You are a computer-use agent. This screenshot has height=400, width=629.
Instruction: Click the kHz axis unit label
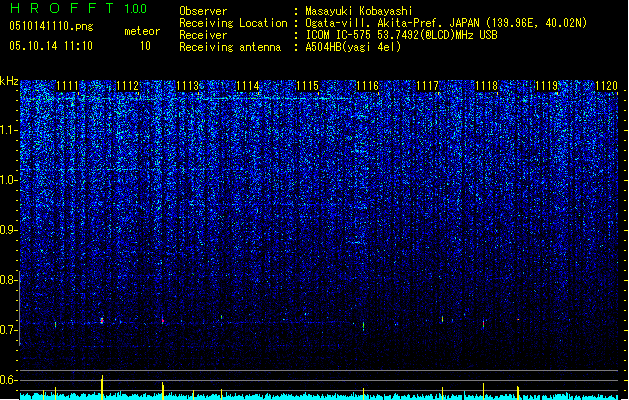9,81
